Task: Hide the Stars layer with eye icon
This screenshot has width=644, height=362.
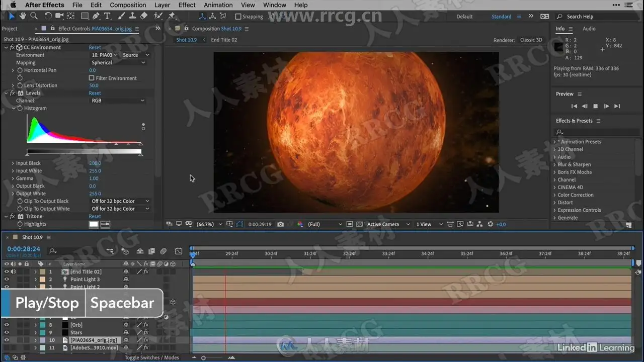Action: (7, 332)
